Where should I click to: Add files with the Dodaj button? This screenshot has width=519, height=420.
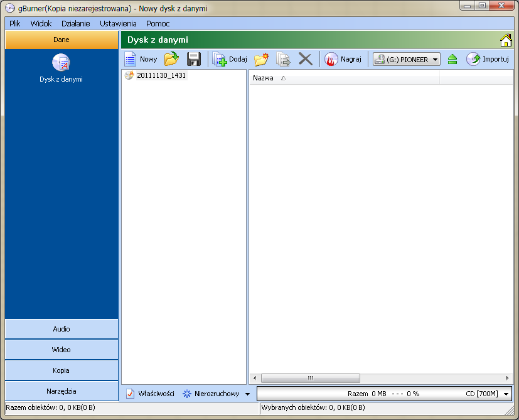(230, 59)
